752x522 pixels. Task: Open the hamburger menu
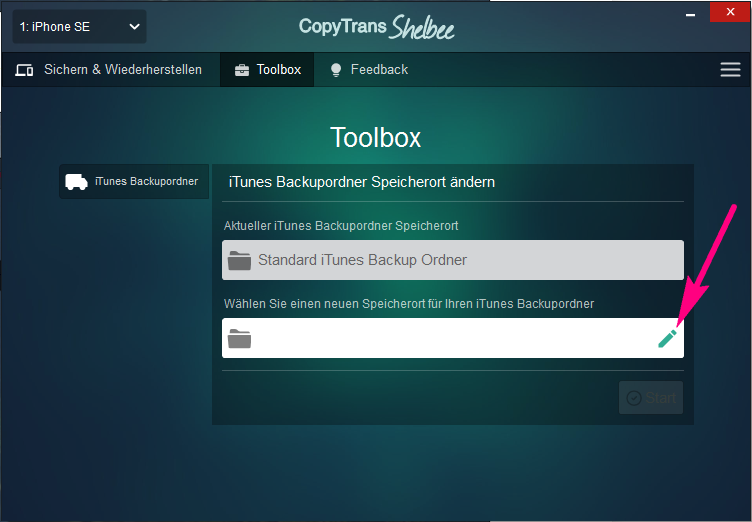tap(730, 70)
